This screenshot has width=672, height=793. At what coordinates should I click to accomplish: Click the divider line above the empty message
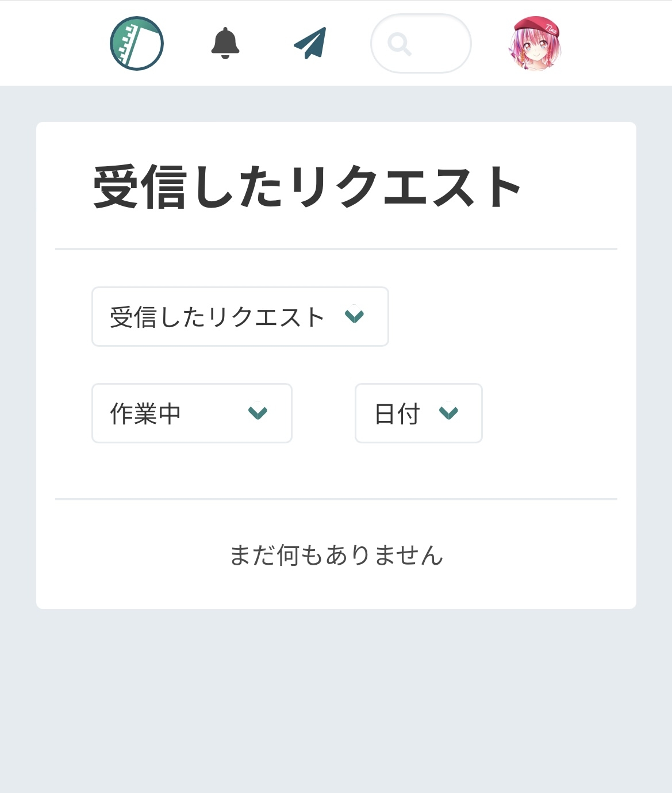click(x=336, y=499)
